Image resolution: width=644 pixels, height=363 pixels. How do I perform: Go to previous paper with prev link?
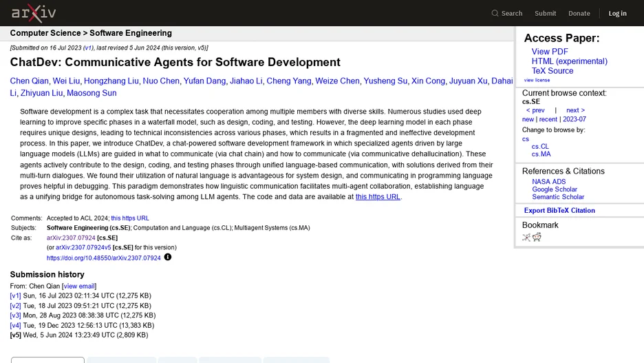tap(535, 110)
